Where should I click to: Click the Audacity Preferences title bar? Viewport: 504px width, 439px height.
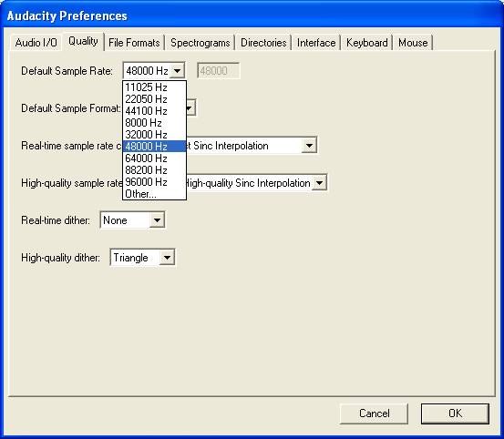coord(252,15)
